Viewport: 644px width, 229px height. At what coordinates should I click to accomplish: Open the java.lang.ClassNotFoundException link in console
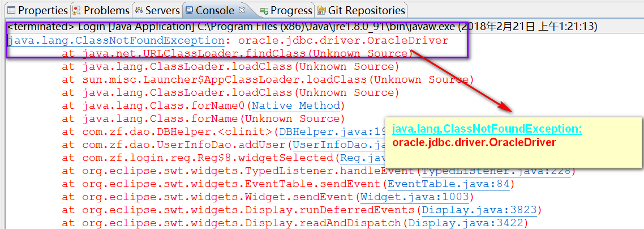pyautogui.click(x=116, y=41)
